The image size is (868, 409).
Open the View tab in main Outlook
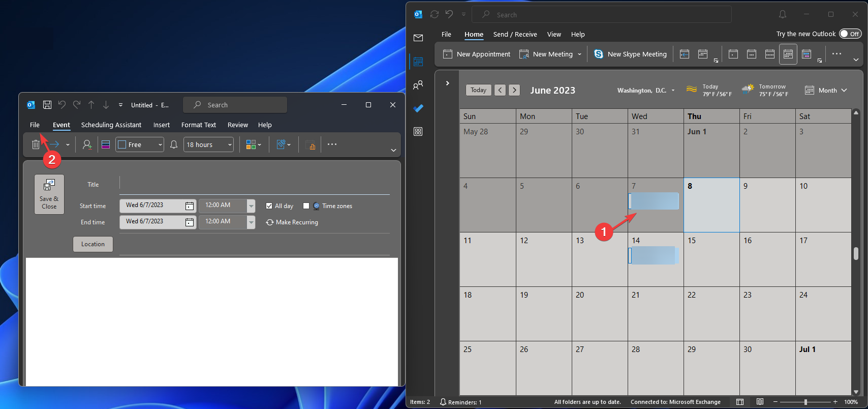coord(554,34)
